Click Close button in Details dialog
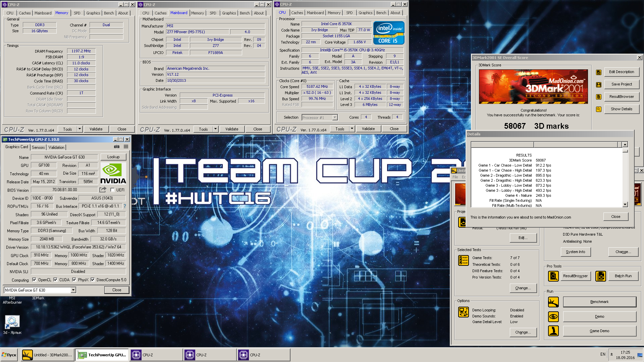 coord(616,217)
